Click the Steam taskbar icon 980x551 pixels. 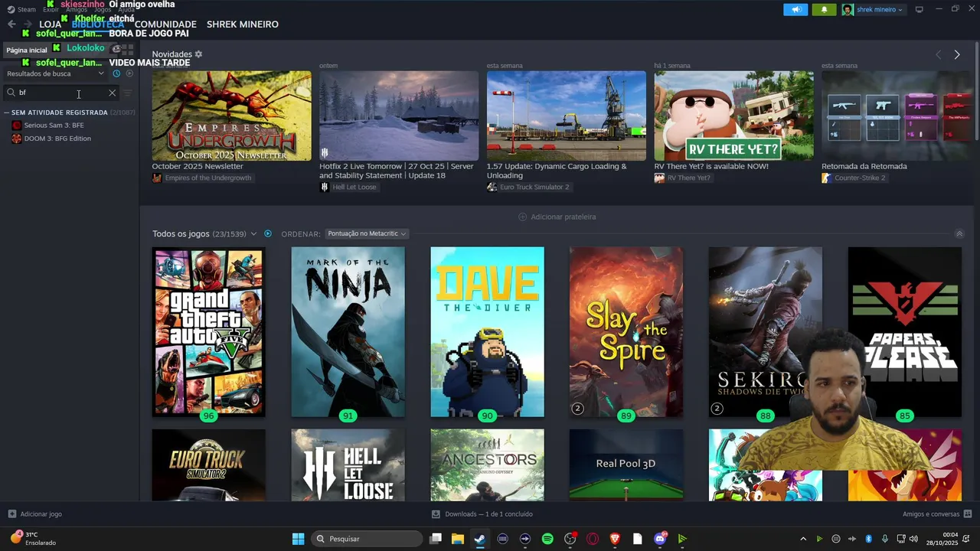(x=480, y=539)
